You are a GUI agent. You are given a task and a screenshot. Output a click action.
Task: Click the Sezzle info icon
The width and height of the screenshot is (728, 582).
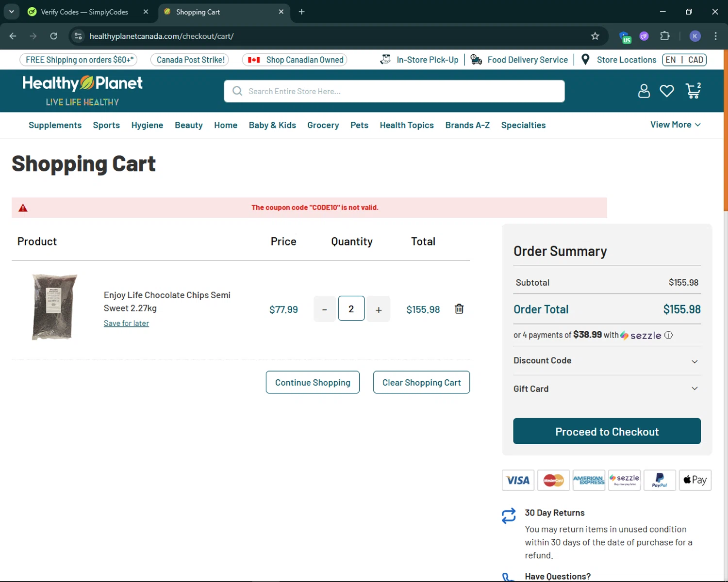668,335
